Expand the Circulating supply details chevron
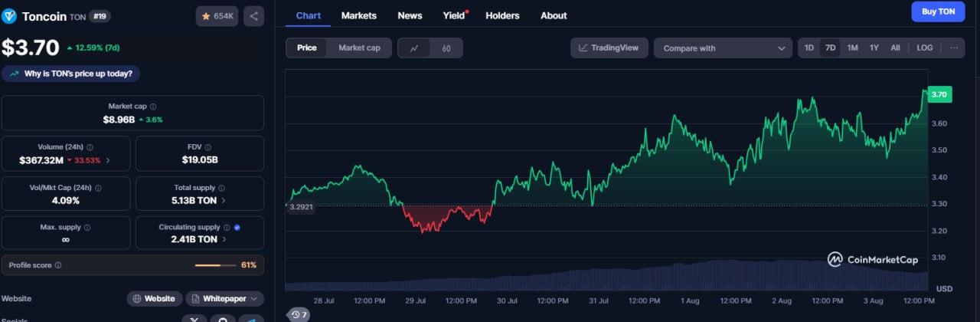980x322 pixels. (224, 240)
